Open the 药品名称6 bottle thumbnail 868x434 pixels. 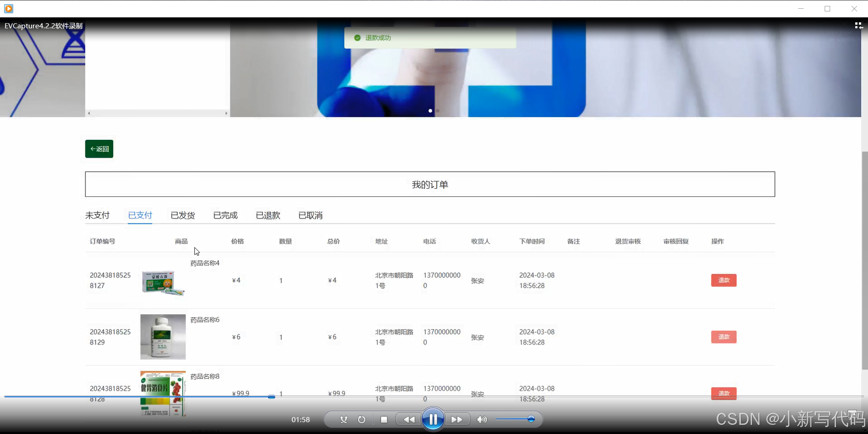163,337
